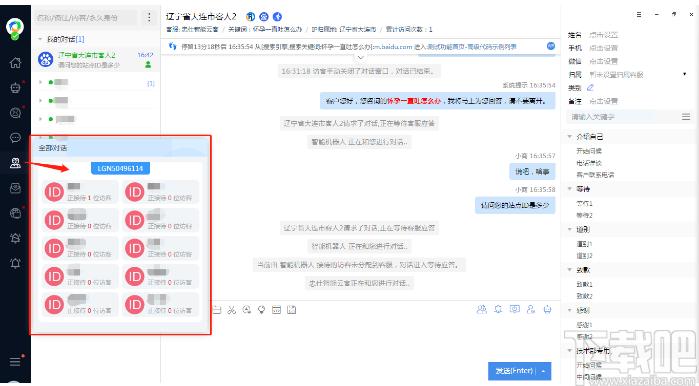699x386 pixels.
Task: Open the home icon in left sidebar
Action: tap(15, 62)
